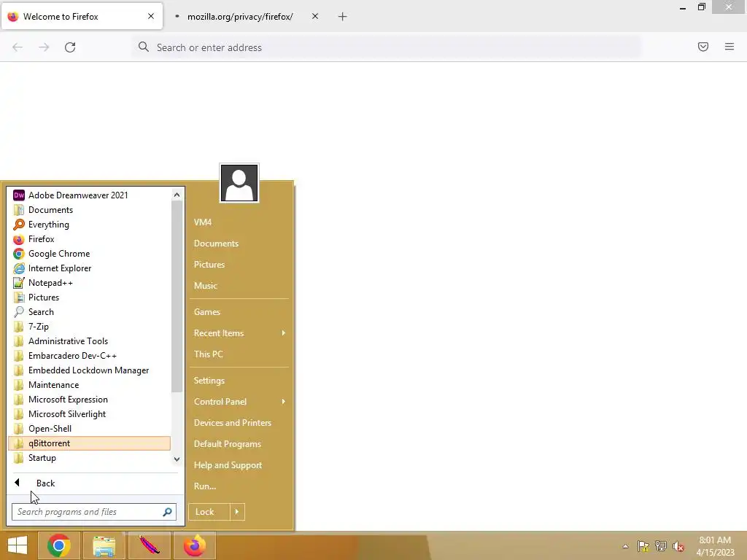Click the Firefox address bar
The width and height of the screenshot is (747, 560).
point(386,47)
